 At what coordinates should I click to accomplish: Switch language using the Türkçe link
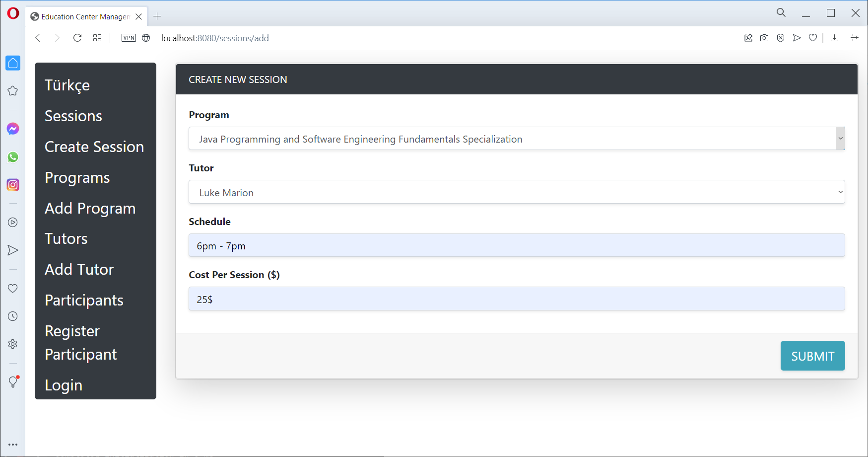(x=67, y=85)
